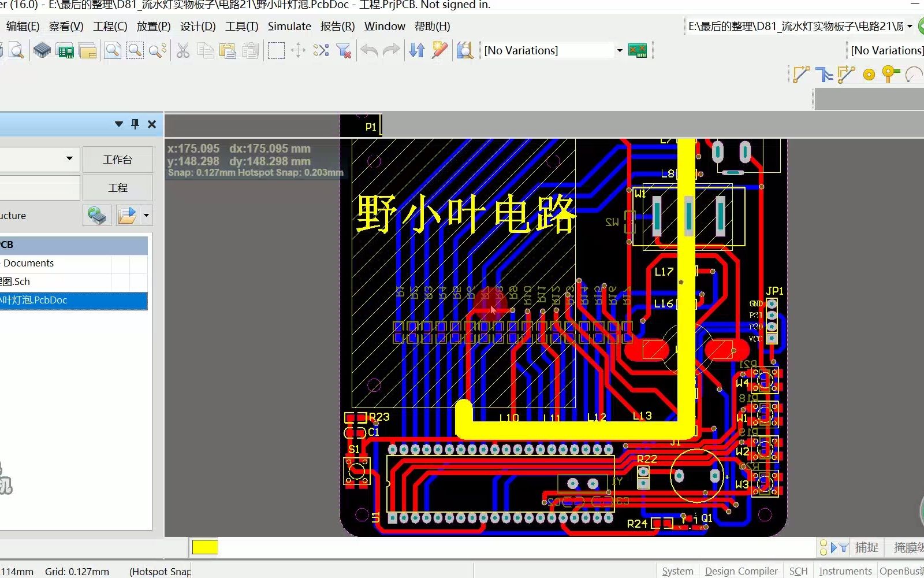Select the interactive routing tool

(801, 75)
